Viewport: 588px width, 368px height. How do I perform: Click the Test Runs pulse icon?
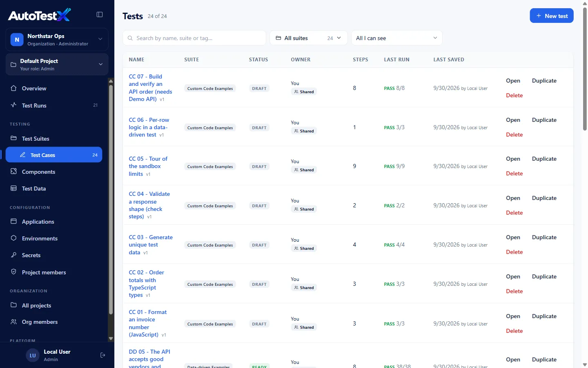click(13, 105)
